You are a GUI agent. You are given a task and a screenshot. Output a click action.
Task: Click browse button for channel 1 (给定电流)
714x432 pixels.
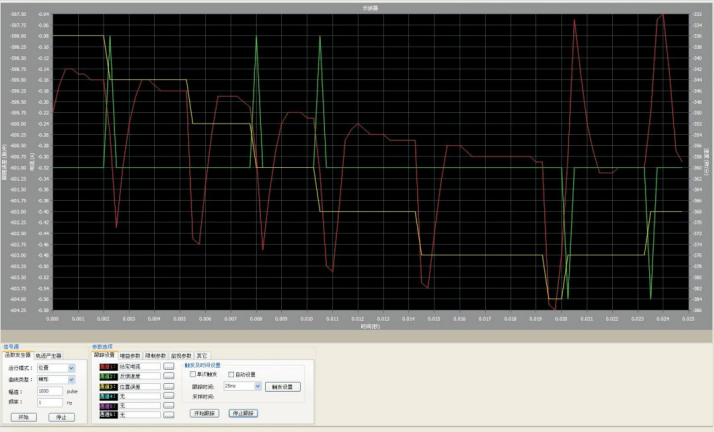pos(169,368)
